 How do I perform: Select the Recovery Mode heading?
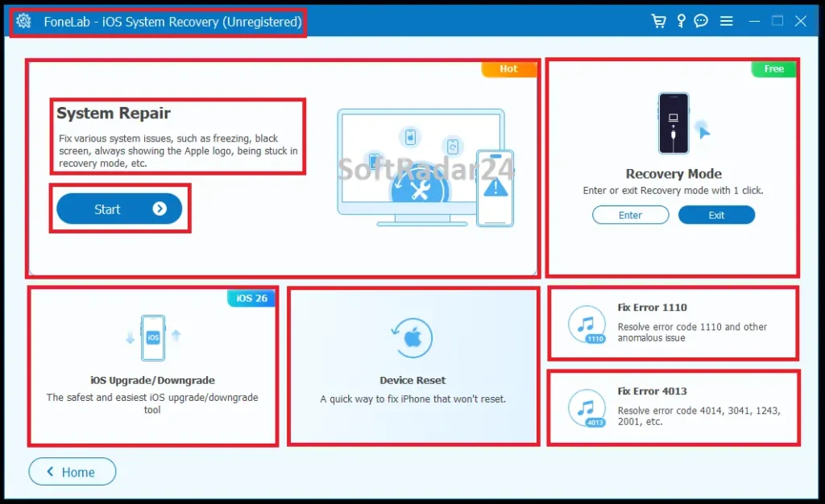click(674, 173)
